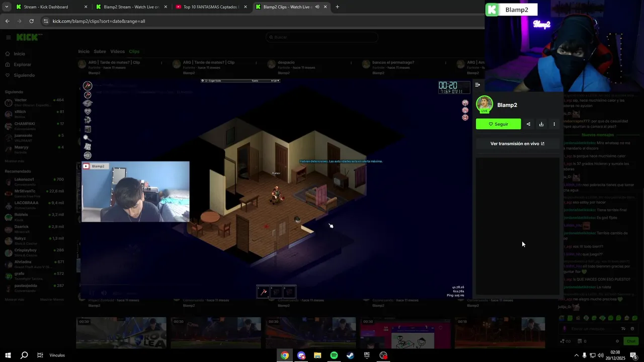Follow Blamp2 with the Seguir button
Image resolution: width=644 pixels, height=362 pixels.
tap(499, 124)
